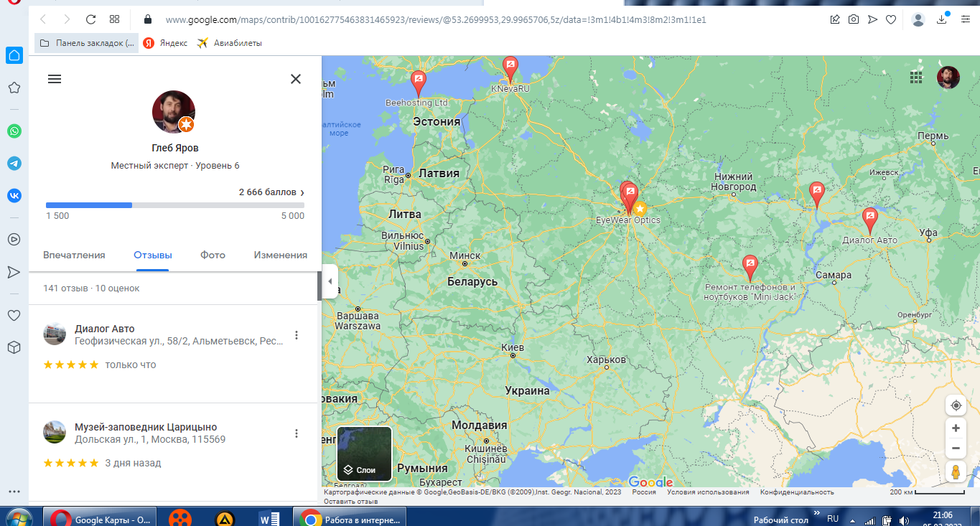This screenshot has width=980, height=526.
Task: Open the Speed Dial tiles view
Action: click(114, 19)
